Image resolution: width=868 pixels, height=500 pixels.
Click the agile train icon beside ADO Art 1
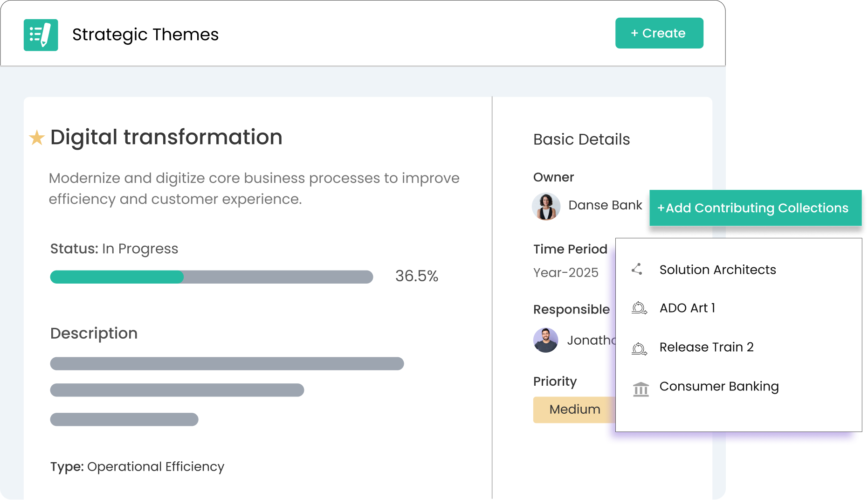click(640, 308)
